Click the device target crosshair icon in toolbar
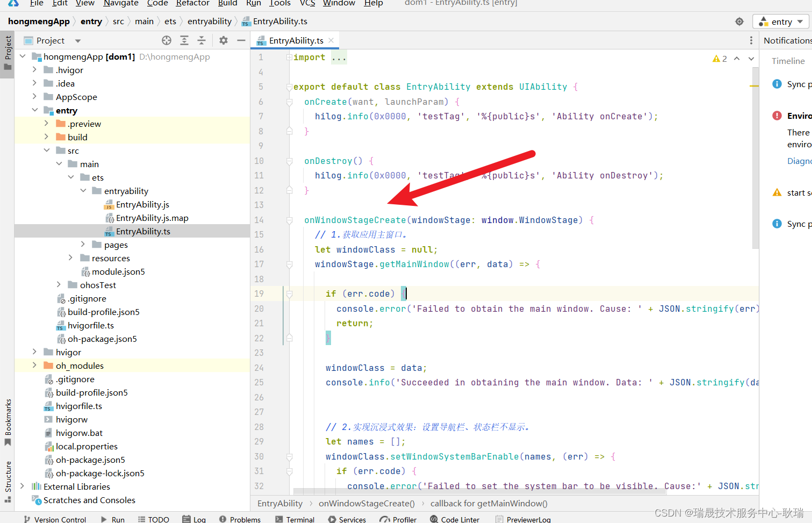Viewport: 812px width, 523px height. pyautogui.click(x=739, y=22)
